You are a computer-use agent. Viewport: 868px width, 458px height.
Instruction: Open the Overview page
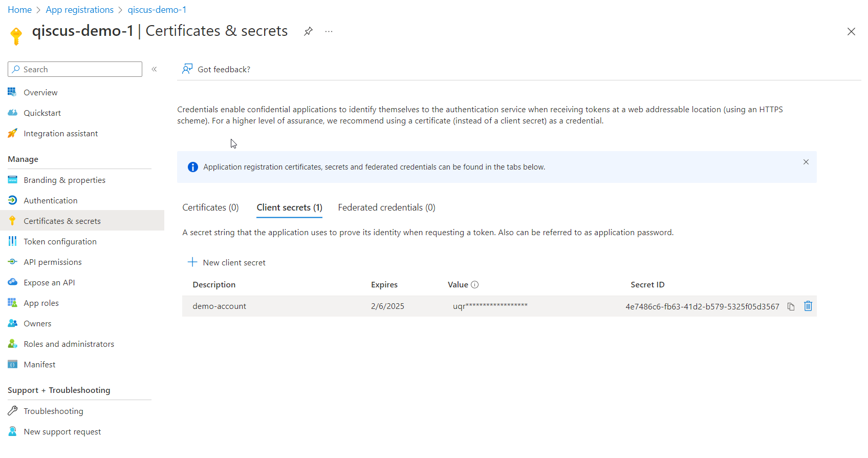coord(40,92)
